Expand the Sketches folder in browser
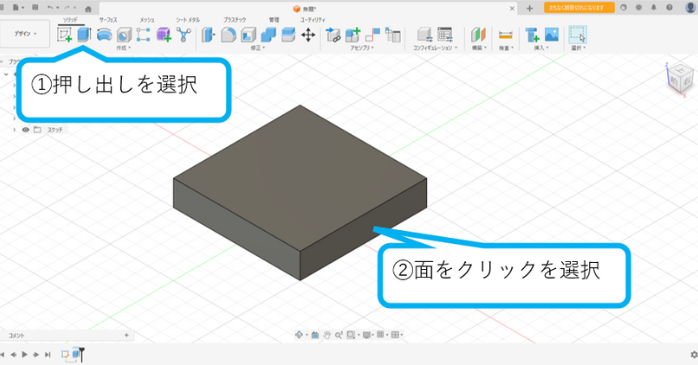The image size is (698, 365). (x=15, y=130)
